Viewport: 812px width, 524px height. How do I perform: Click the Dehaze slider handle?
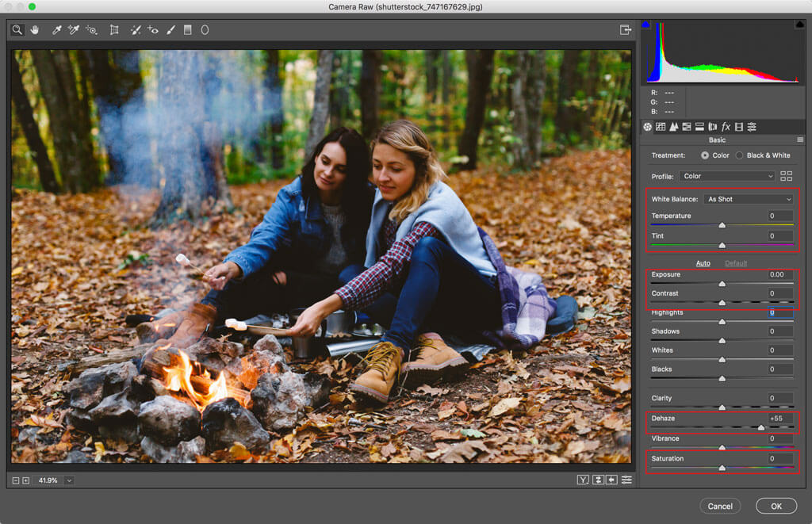(761, 427)
